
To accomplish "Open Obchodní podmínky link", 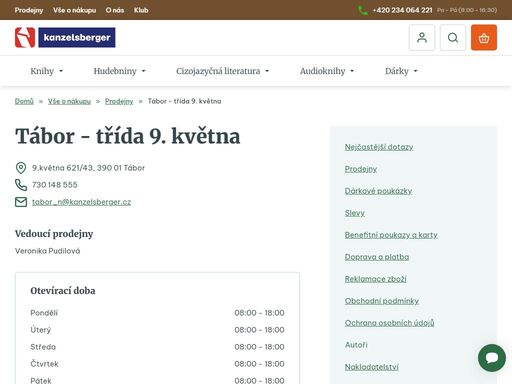I will click(x=382, y=301).
